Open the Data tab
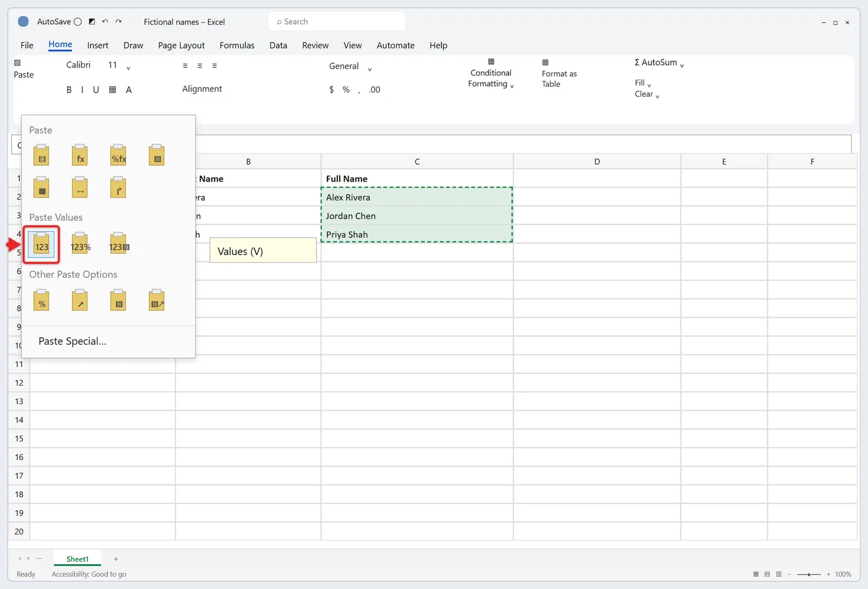The height and width of the screenshot is (589, 868). pyautogui.click(x=278, y=45)
